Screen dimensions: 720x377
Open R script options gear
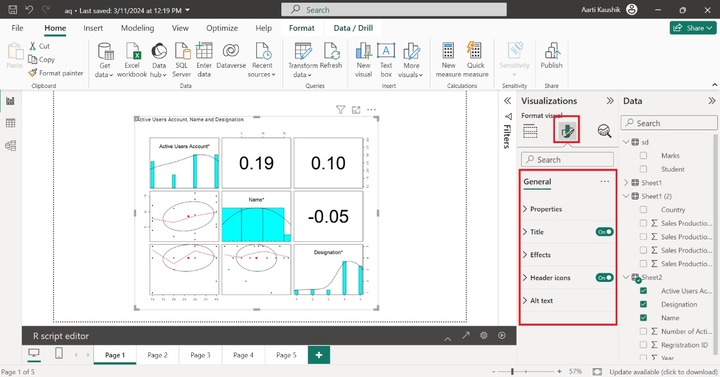click(x=484, y=336)
